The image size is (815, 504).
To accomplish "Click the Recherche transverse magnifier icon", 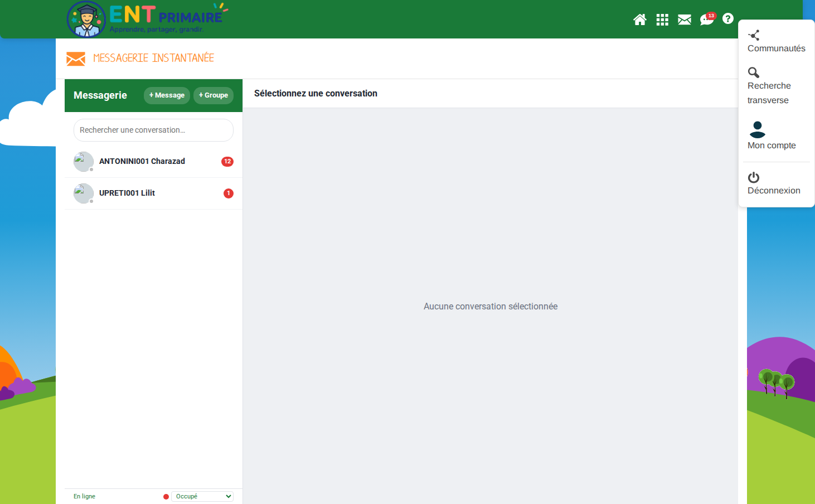I will pos(754,72).
